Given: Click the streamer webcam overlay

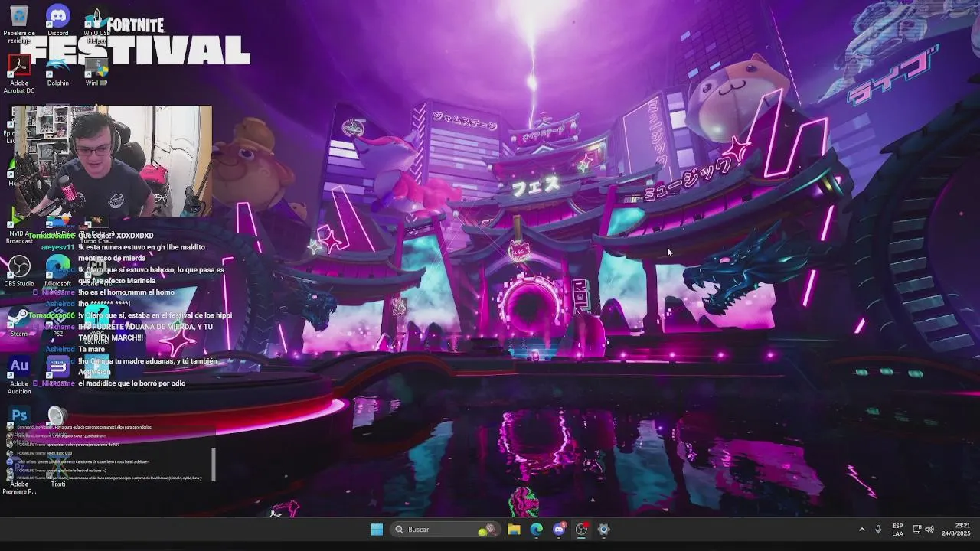Looking at the screenshot, I should pyautogui.click(x=112, y=161).
